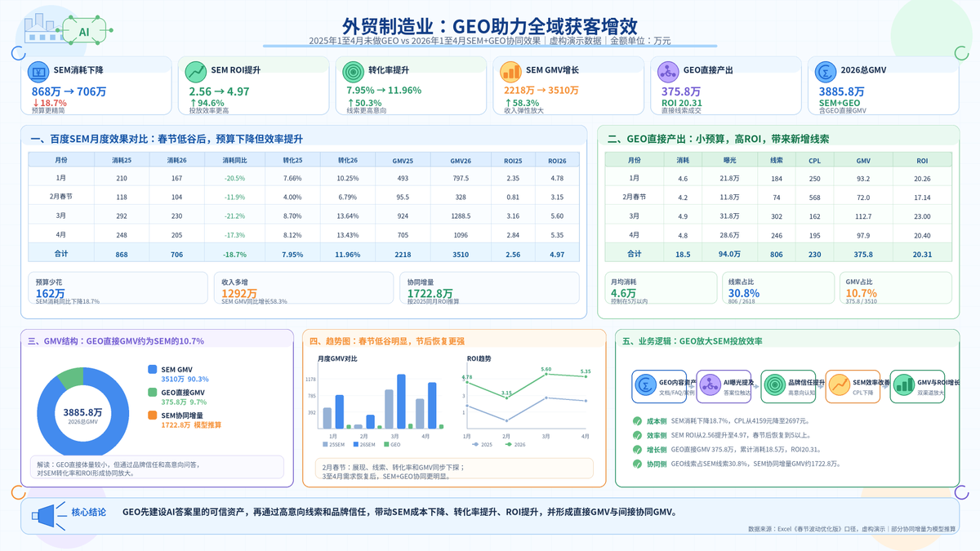Click the GMV占比 10.7% summary card
This screenshot has height=551, width=980.
pos(895,289)
